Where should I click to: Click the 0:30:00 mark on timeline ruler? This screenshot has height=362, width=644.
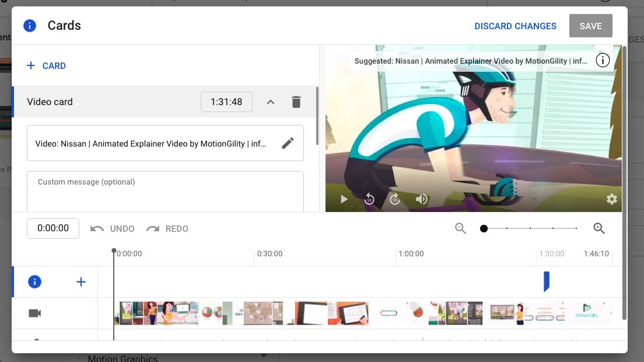point(269,253)
